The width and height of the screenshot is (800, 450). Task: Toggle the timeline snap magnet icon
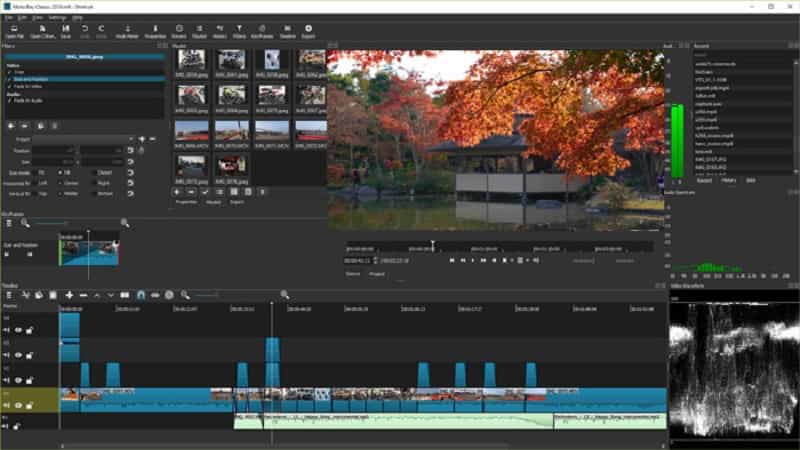pos(140,295)
